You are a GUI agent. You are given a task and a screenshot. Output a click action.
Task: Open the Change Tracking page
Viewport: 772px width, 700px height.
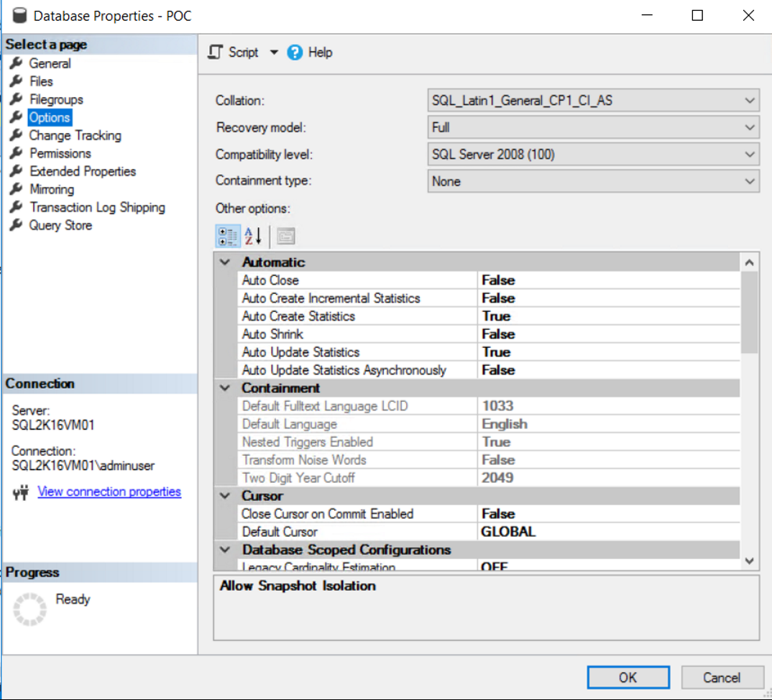click(x=75, y=135)
